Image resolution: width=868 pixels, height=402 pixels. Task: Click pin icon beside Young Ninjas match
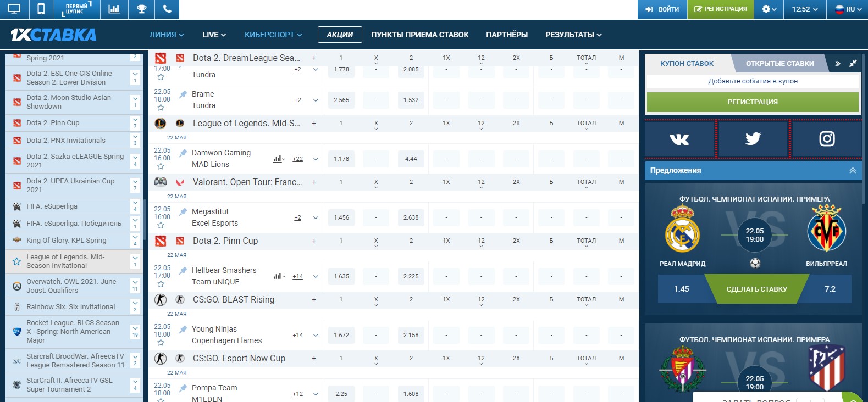[183, 330]
